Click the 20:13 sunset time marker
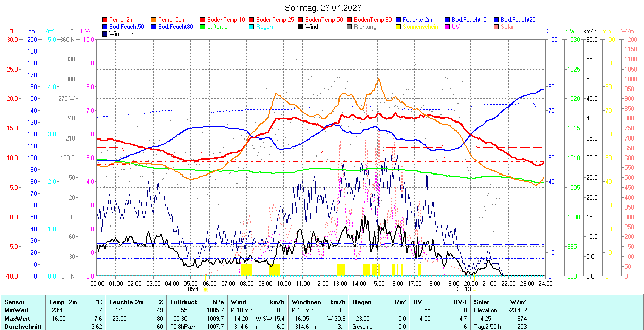Viewport: 644px width, 330px height. point(465,289)
